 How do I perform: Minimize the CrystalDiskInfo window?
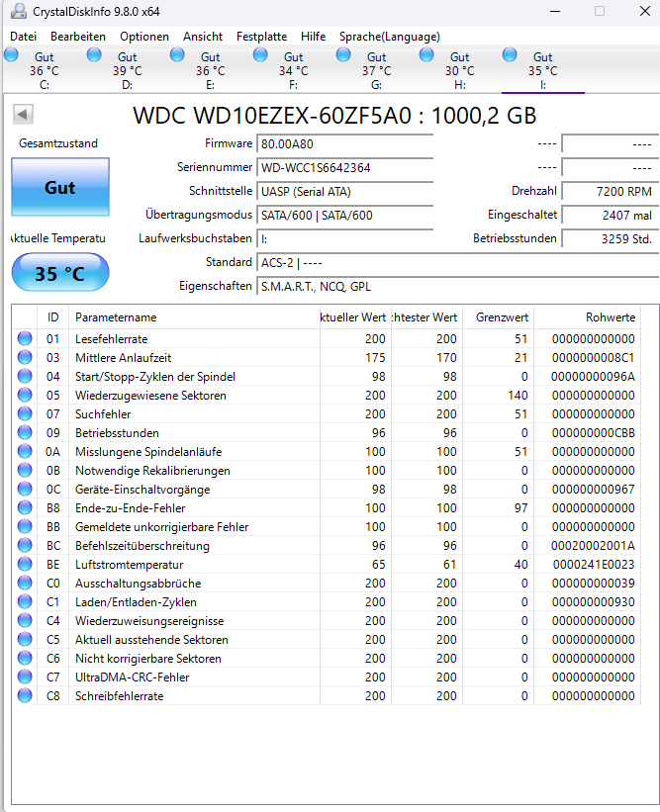(555, 11)
